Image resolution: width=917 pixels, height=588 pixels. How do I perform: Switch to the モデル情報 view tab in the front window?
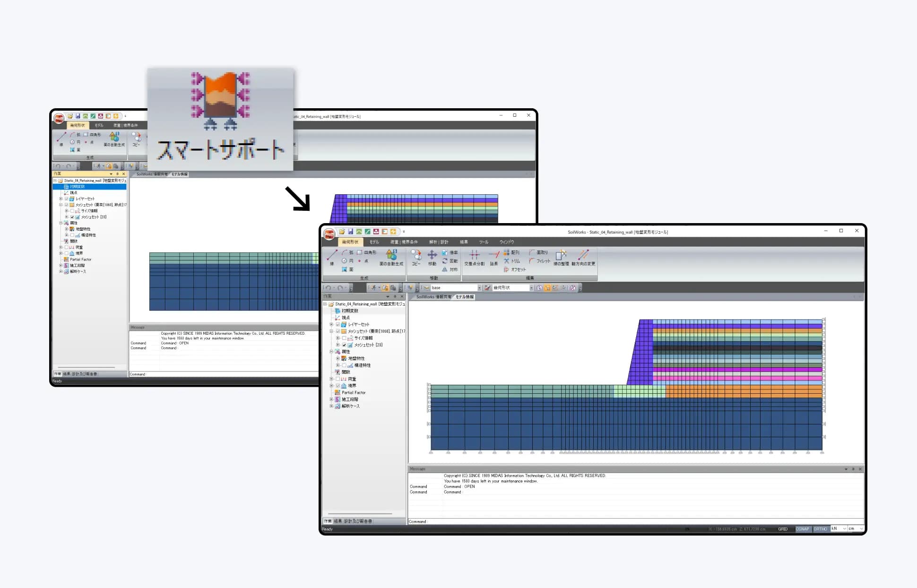pyautogui.click(x=464, y=297)
